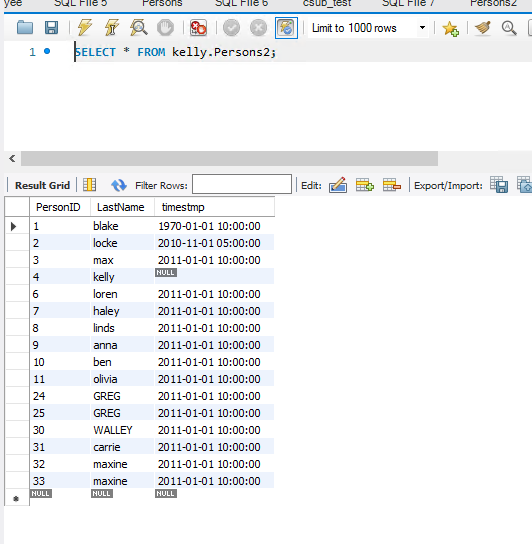Focus the Filter Rows input field
The width and height of the screenshot is (532, 544).
click(x=242, y=184)
